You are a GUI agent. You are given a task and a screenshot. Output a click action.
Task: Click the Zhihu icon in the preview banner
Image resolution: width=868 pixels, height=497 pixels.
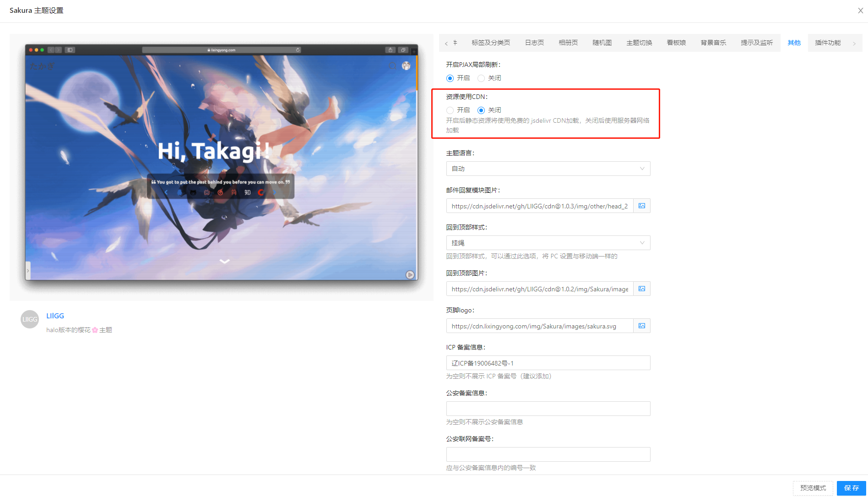pyautogui.click(x=248, y=192)
